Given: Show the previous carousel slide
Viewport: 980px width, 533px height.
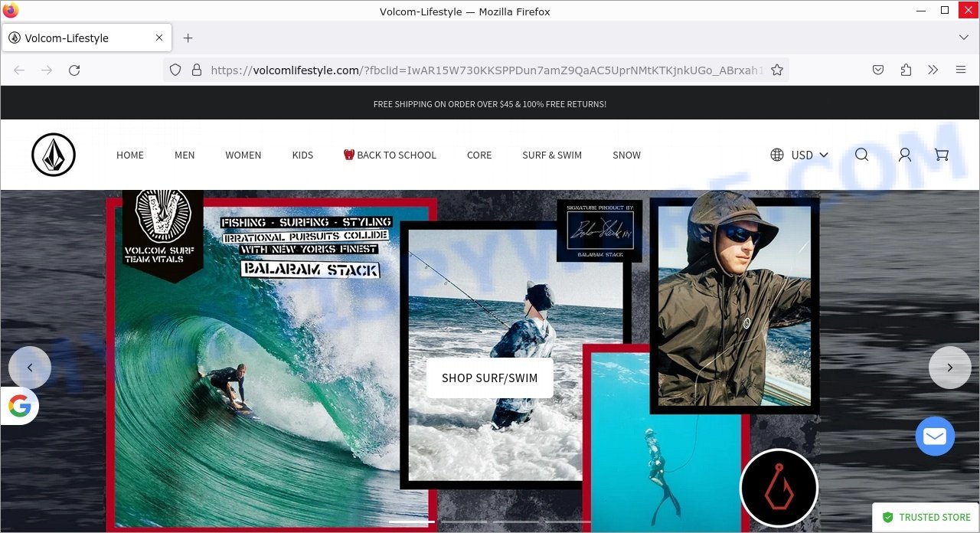Looking at the screenshot, I should (30, 368).
